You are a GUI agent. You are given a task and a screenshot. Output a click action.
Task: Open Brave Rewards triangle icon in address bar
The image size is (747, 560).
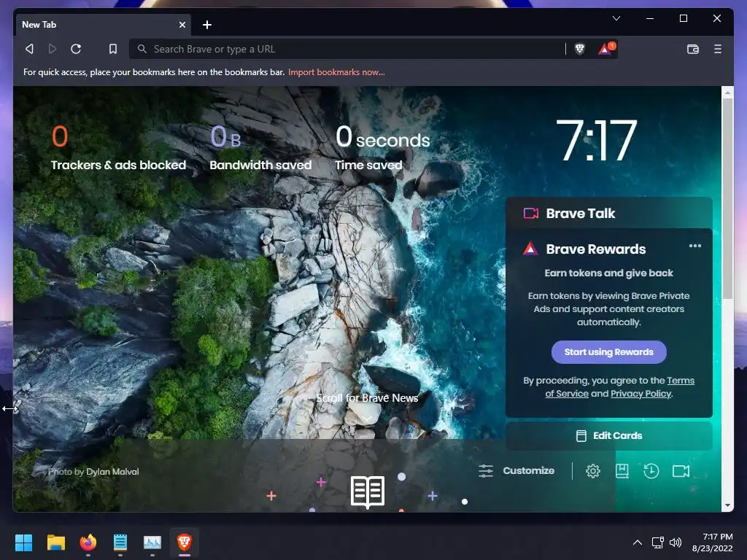(606, 48)
